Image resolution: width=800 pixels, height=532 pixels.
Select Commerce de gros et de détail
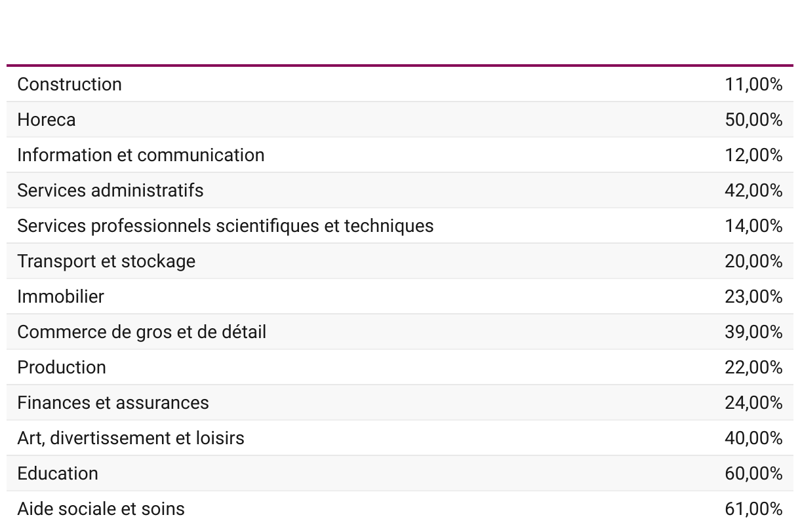pos(142,332)
